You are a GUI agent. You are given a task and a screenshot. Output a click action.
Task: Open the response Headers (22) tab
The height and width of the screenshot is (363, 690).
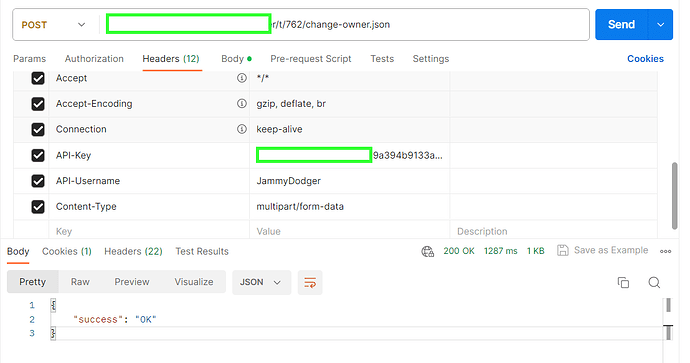coord(133,251)
